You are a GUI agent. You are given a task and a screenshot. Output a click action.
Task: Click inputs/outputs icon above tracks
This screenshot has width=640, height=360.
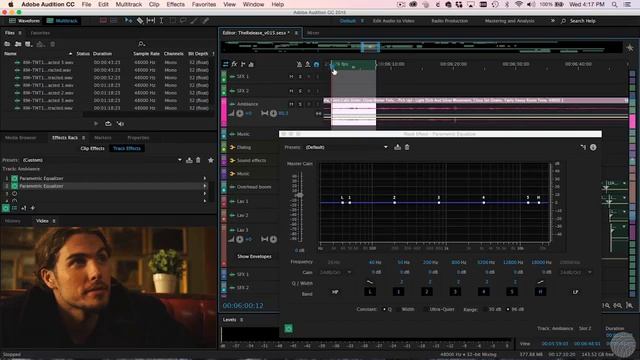tap(225, 64)
